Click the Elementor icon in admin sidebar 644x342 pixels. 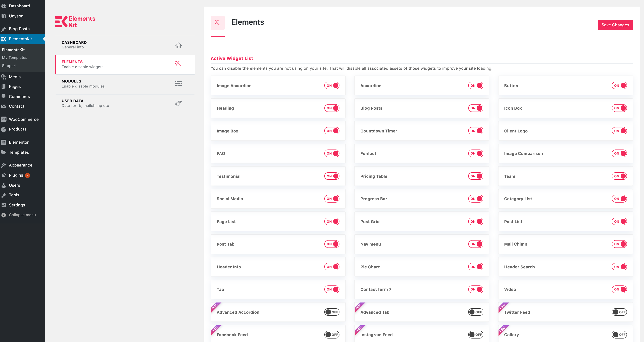[x=4, y=142]
